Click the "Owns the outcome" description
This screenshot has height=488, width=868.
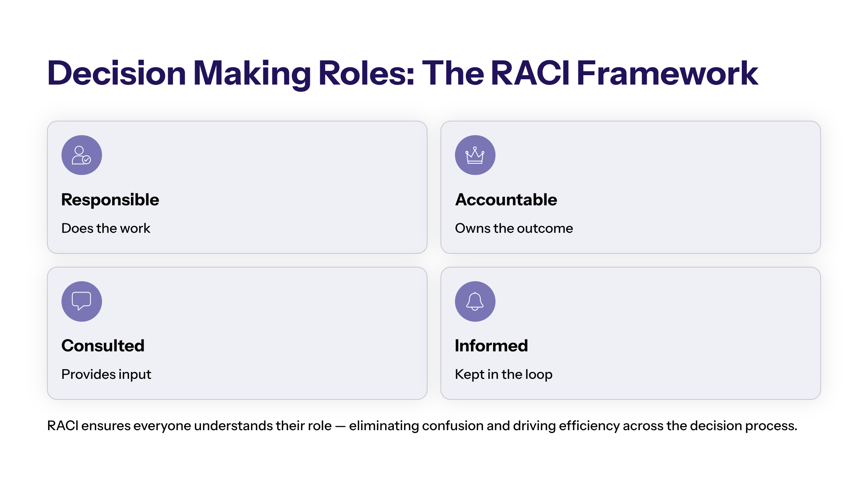(x=514, y=228)
